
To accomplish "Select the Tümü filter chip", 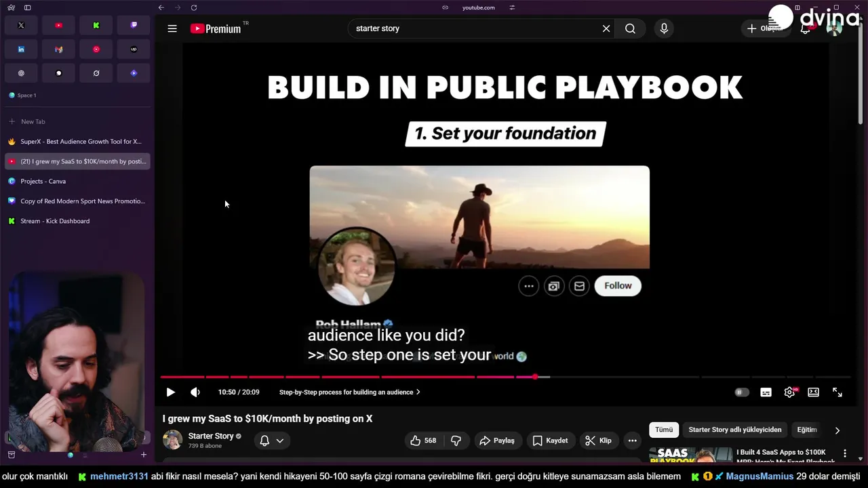I will [x=664, y=430].
